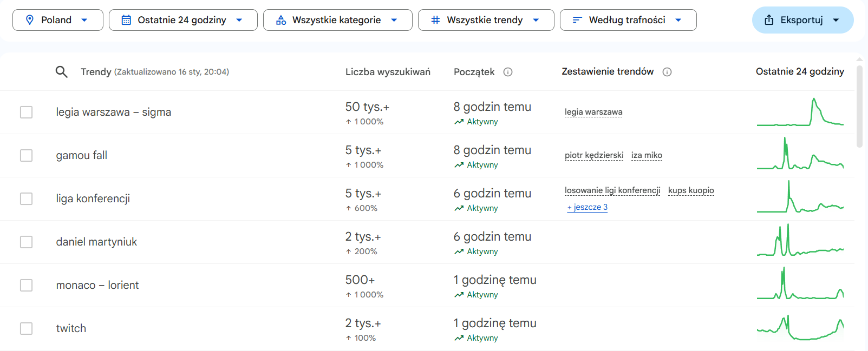The image size is (868, 351).
Task: Check the box for legia warszawa – sigma
Action: click(x=26, y=112)
